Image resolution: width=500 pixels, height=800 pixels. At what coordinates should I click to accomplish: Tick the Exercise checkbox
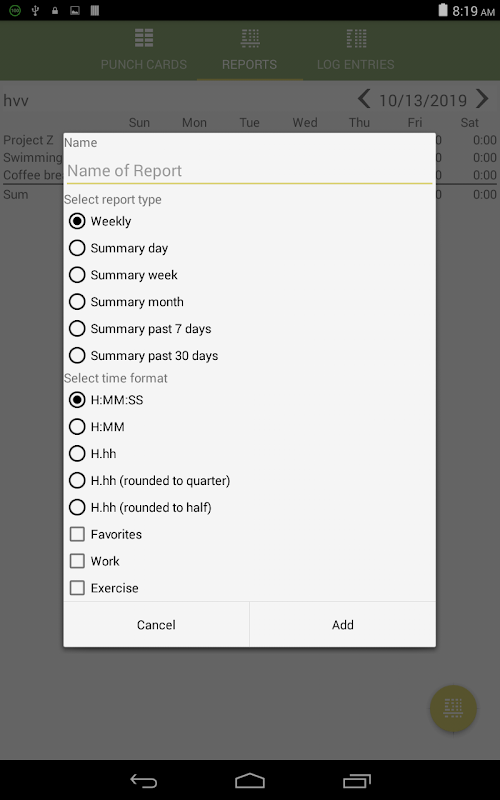pos(77,588)
